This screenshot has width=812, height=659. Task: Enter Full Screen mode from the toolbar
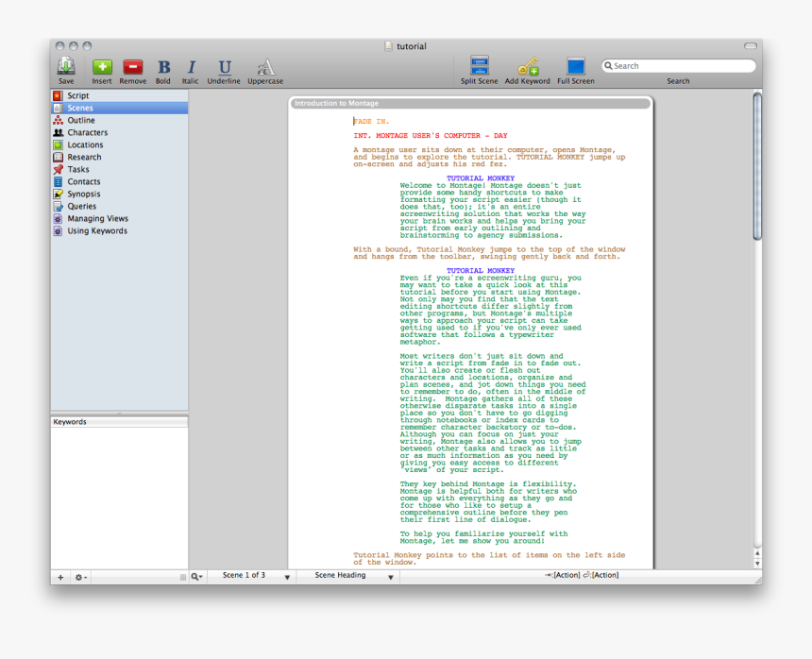(576, 67)
